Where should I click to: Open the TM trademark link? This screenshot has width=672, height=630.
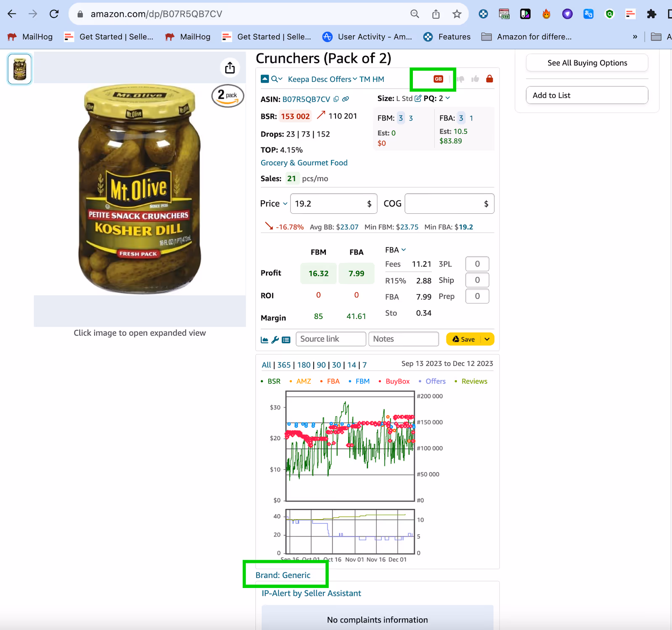pyautogui.click(x=365, y=79)
